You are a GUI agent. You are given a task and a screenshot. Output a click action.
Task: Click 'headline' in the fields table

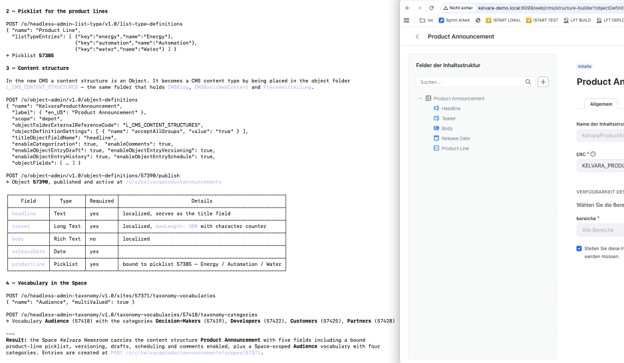pyautogui.click(x=24, y=214)
